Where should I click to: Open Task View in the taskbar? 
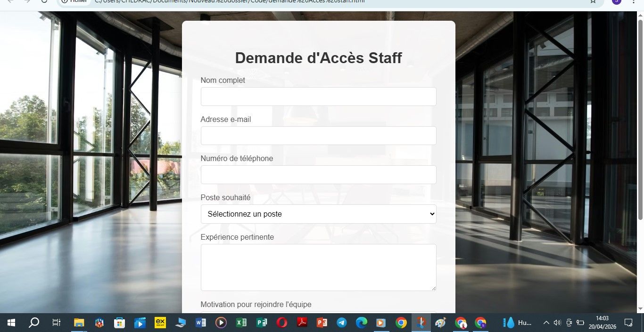[56, 323]
